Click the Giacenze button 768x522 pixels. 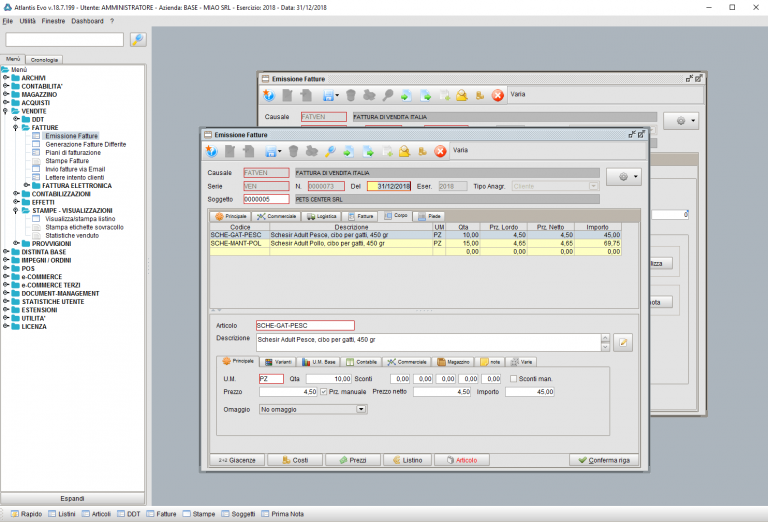(237, 460)
